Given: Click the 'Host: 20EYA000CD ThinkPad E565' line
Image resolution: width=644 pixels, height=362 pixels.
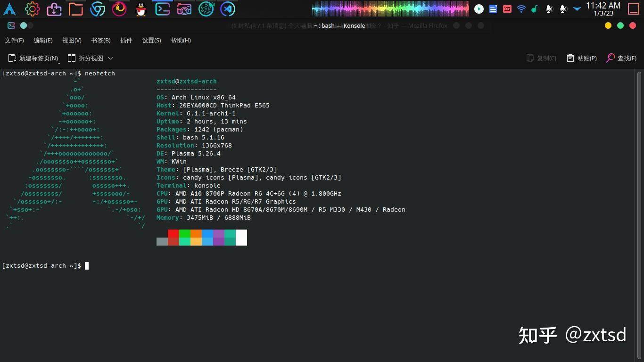Looking at the screenshot, I should click(213, 106).
